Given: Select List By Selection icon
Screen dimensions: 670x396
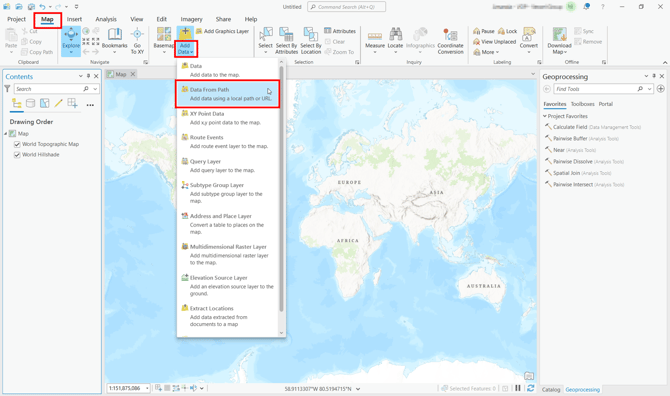Looking at the screenshot, I should 44,103.
